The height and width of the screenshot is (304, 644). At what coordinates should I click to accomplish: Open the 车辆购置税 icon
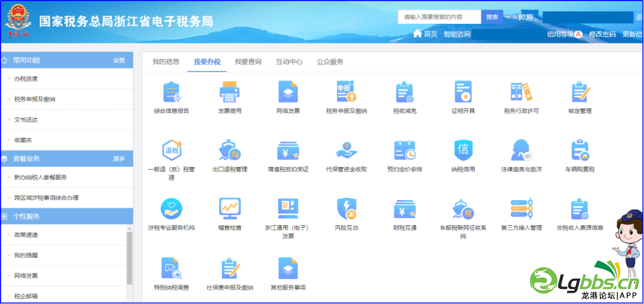point(580,151)
